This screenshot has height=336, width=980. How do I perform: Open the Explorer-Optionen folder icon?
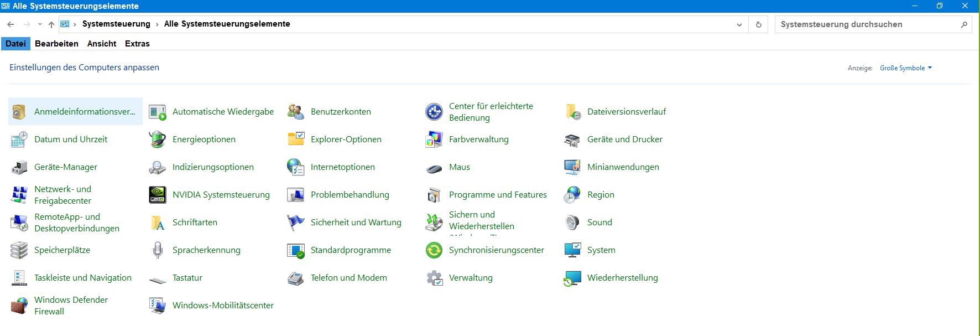coord(295,139)
